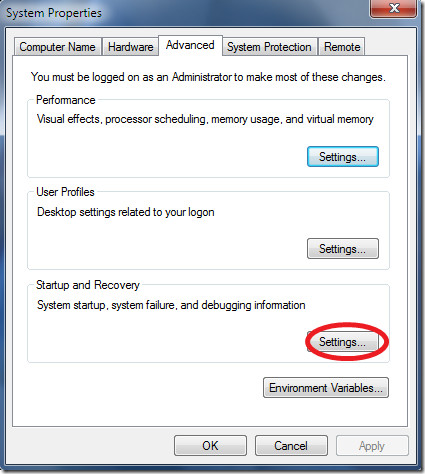This screenshot has width=425, height=474.
Task: Click the visual effects description text
Action: (205, 119)
